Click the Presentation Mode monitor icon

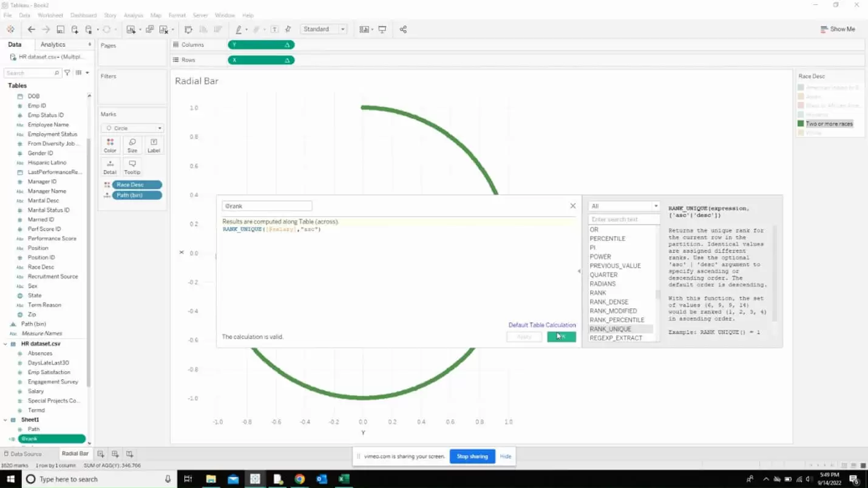click(x=382, y=29)
